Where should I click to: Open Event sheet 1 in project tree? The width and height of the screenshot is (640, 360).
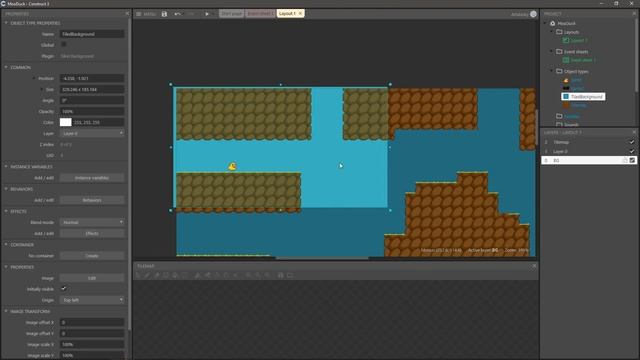[x=579, y=60]
